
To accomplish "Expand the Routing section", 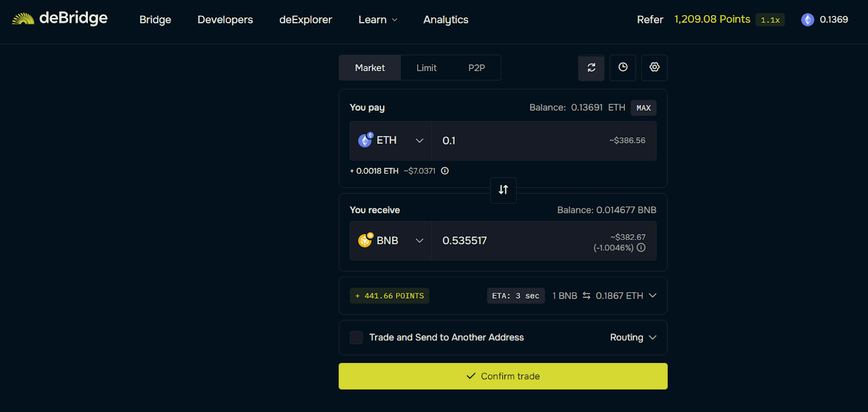I will point(633,338).
